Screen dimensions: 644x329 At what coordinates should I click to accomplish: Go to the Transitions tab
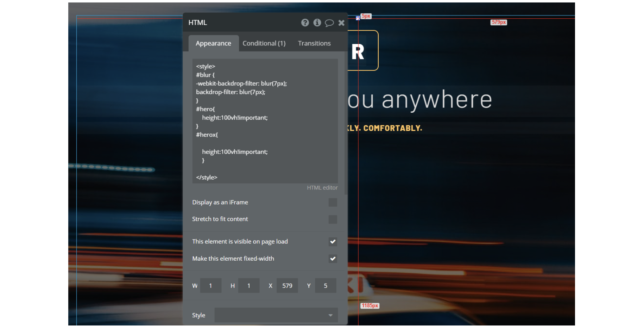(314, 43)
